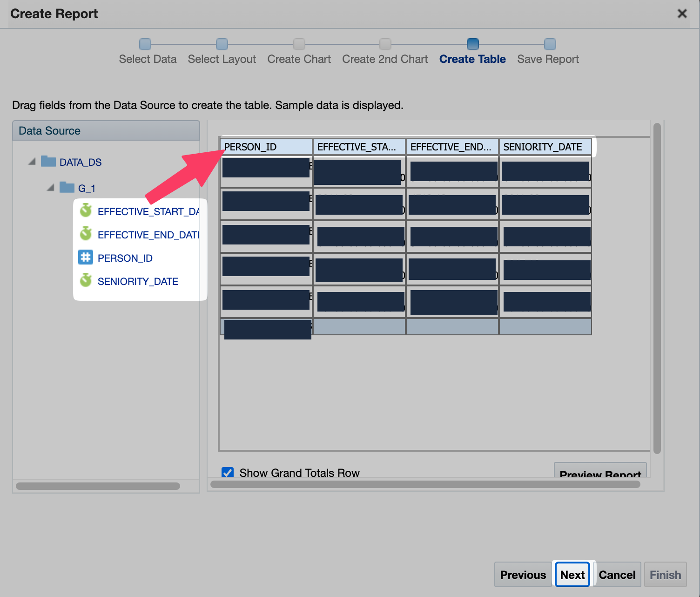Collapse the DATA_DS tree node
The height and width of the screenshot is (597, 700).
point(32,162)
